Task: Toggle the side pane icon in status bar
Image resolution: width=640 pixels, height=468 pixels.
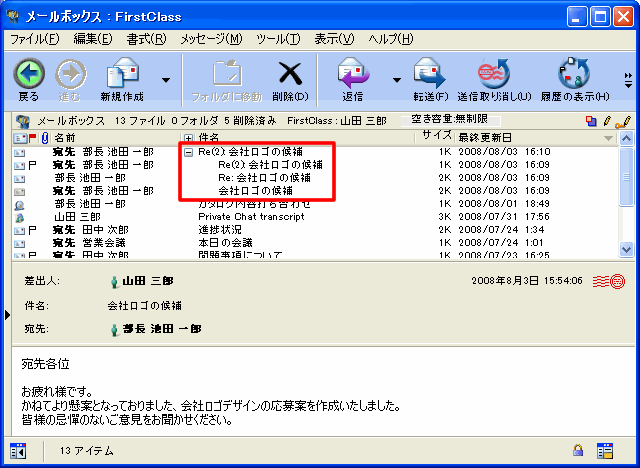Action: [18, 450]
